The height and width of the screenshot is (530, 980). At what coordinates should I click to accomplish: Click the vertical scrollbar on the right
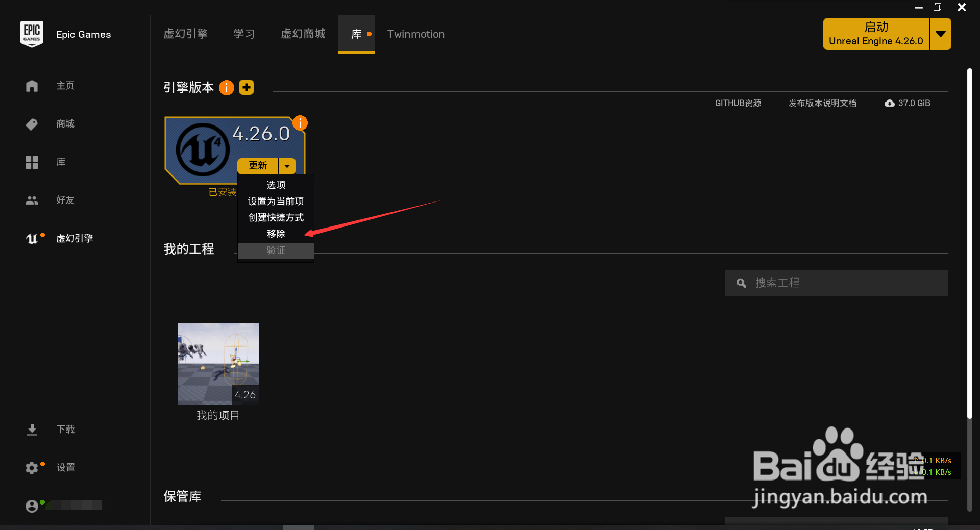coord(969,244)
